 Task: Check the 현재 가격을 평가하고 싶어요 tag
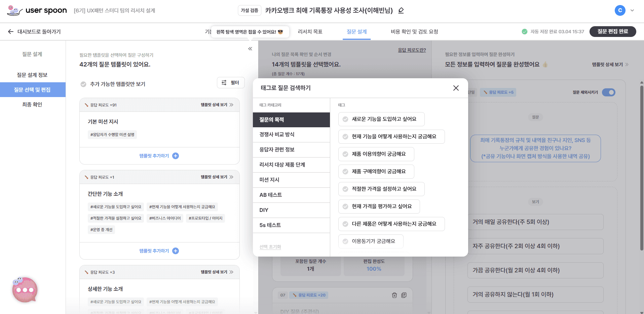pos(379,207)
